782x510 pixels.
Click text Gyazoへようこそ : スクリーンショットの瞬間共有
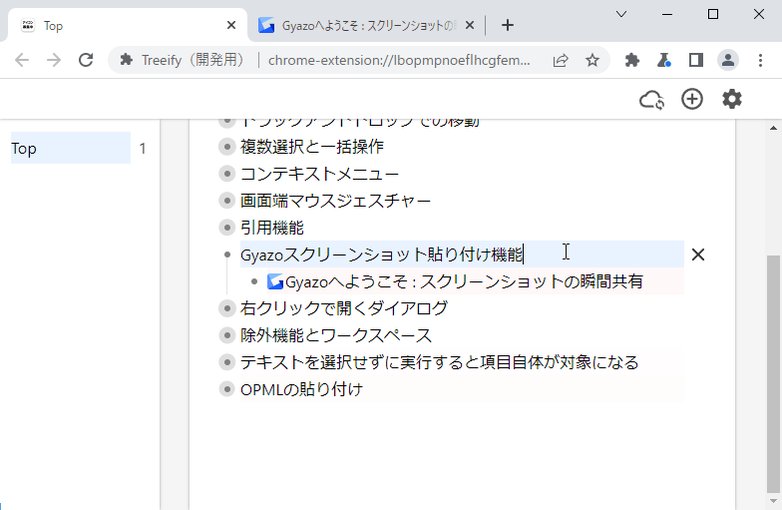coord(464,282)
